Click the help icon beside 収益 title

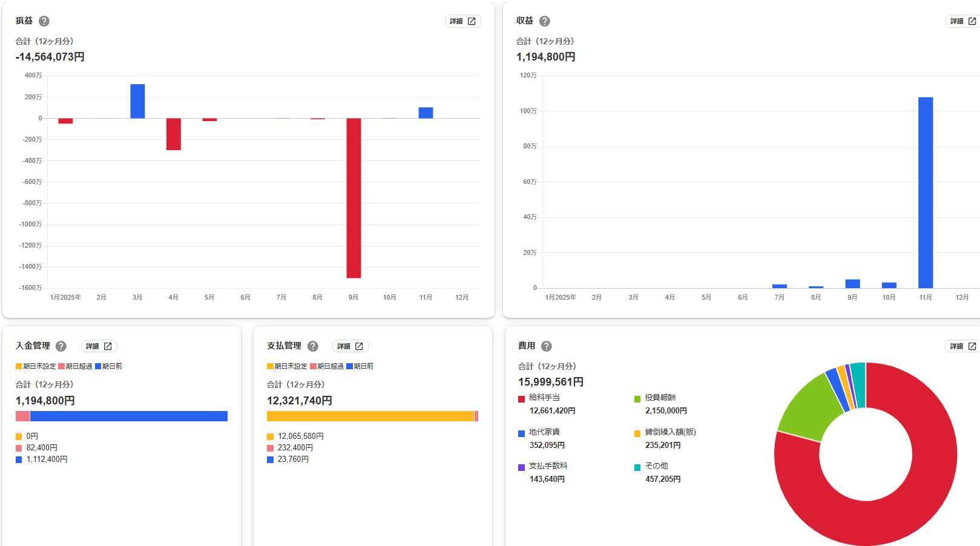[x=545, y=21]
